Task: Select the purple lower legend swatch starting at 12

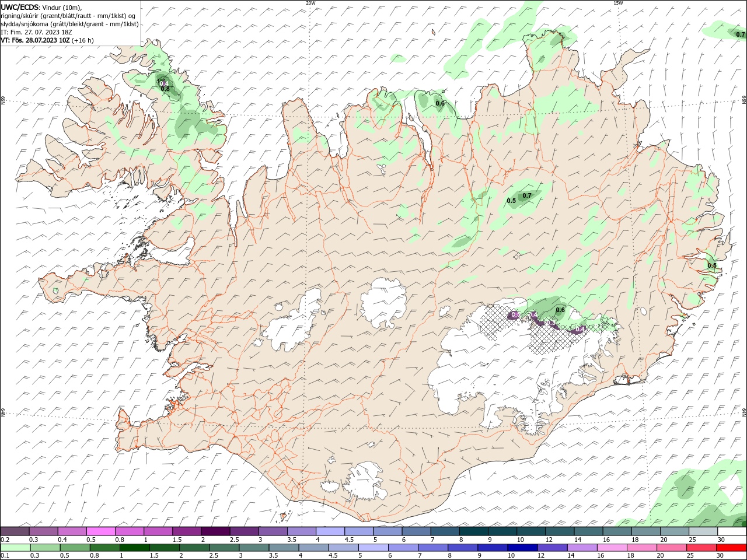Action: coord(552,547)
